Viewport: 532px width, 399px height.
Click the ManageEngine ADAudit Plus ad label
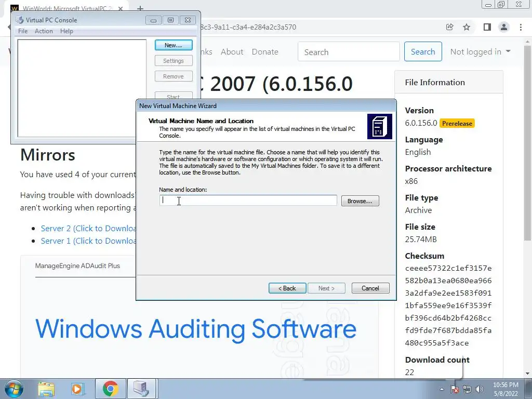77,265
